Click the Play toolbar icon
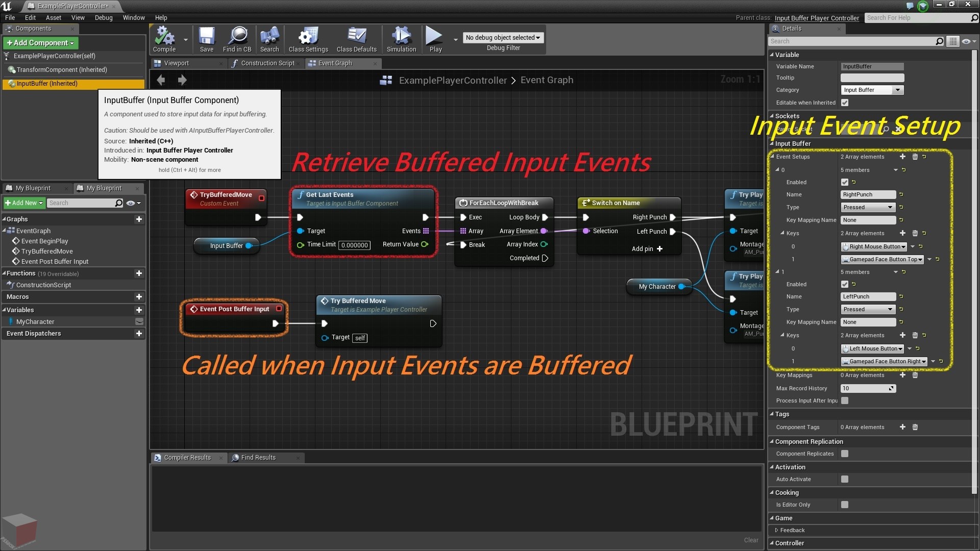The image size is (980, 551). coord(435,40)
